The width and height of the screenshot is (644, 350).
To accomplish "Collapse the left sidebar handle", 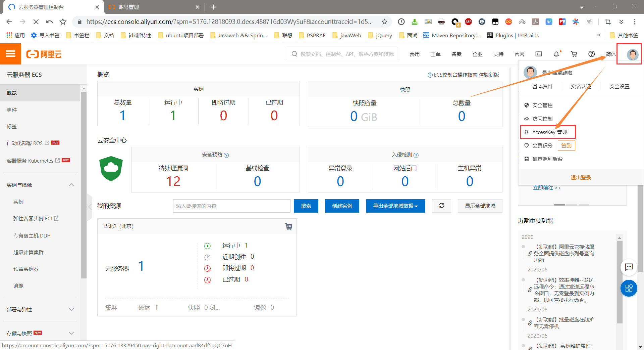I will click(90, 207).
